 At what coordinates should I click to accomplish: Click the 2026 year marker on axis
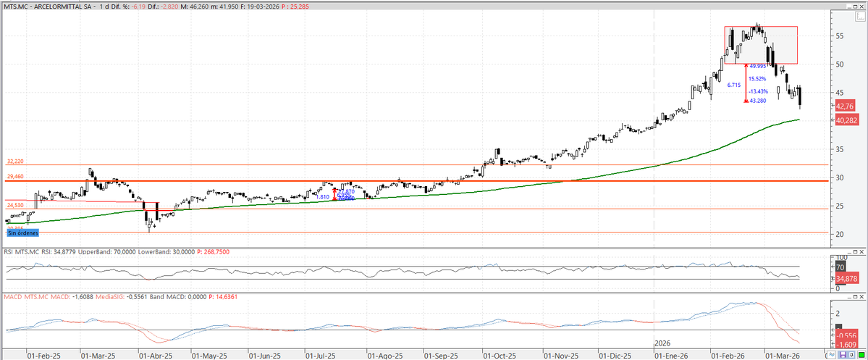tap(662, 343)
